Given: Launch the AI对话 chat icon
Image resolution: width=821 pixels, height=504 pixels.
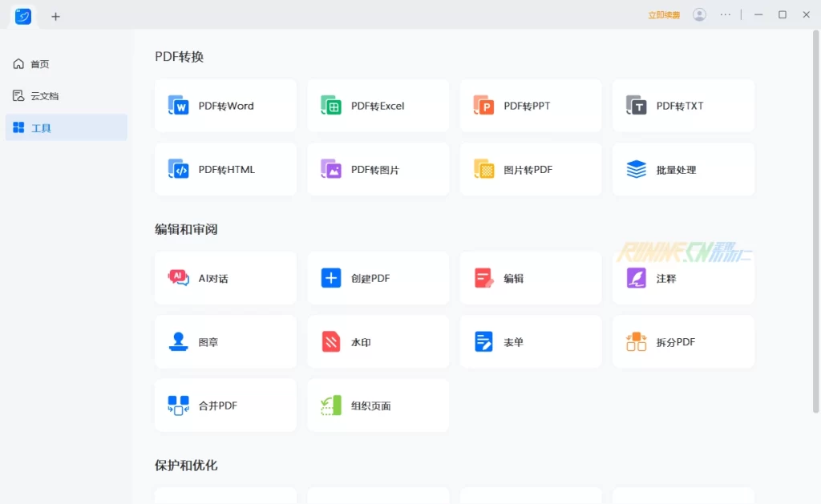Looking at the screenshot, I should pos(179,278).
